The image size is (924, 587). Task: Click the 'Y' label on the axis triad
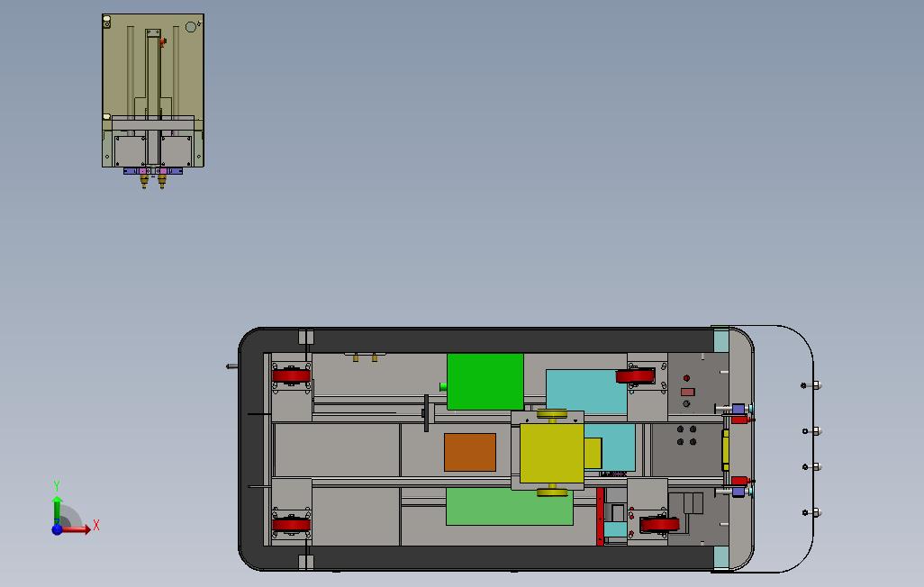point(57,485)
